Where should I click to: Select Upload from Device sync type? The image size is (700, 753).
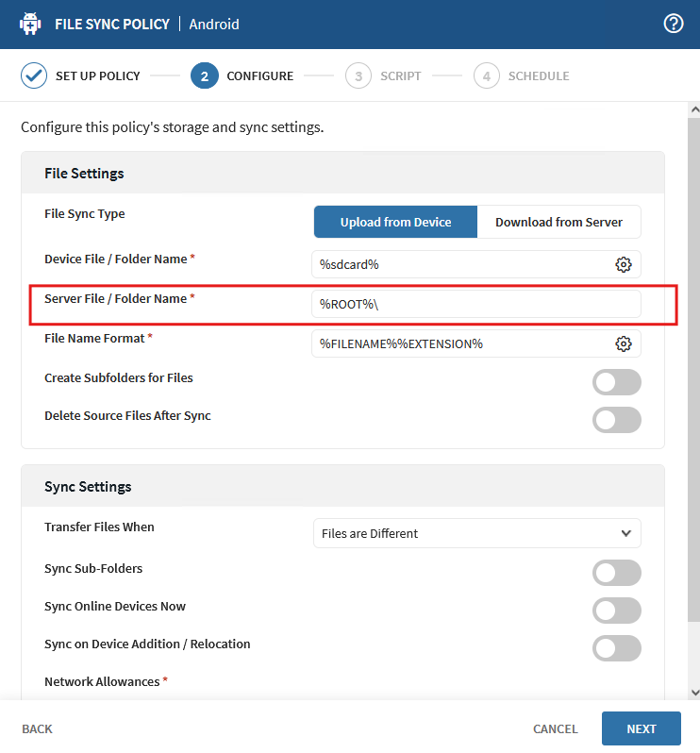coord(395,223)
